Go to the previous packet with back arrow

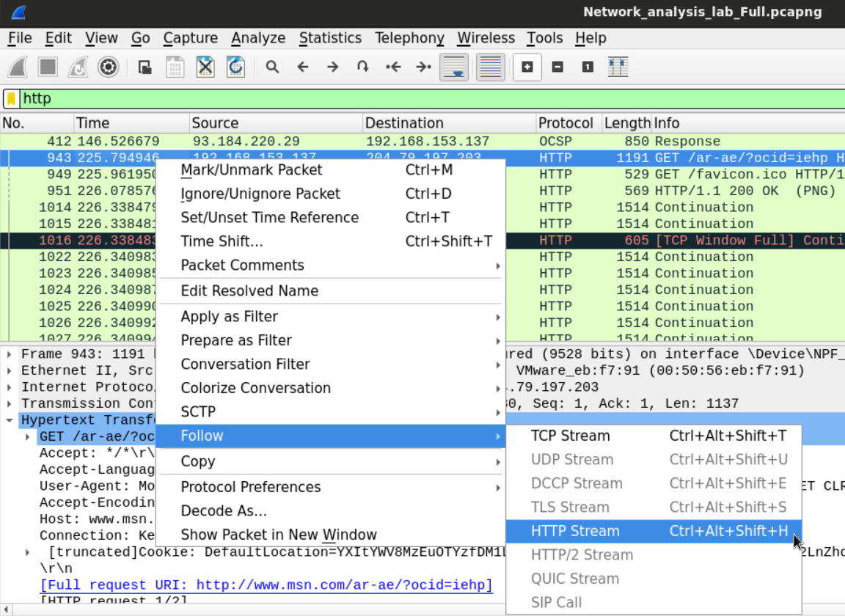(303, 67)
